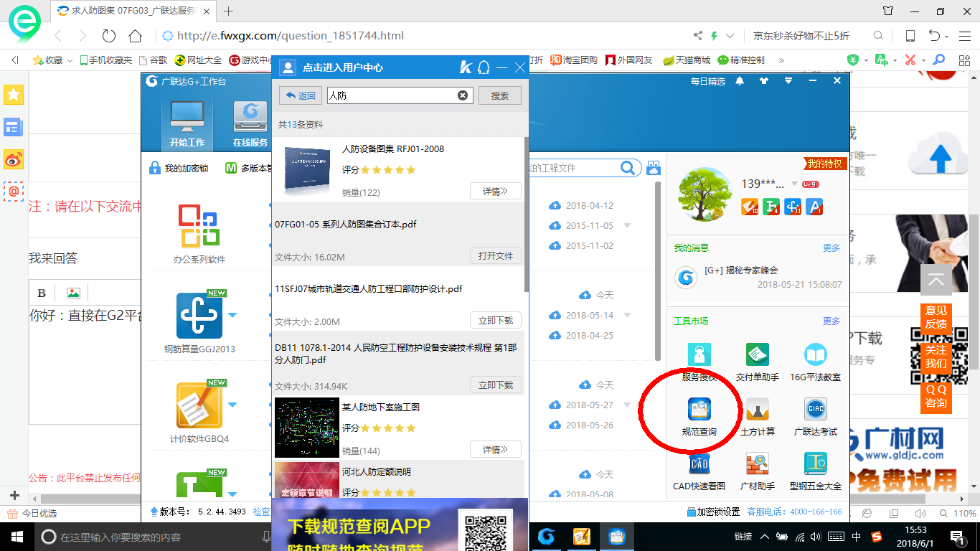Click the magnifier in the project file search

tap(628, 168)
